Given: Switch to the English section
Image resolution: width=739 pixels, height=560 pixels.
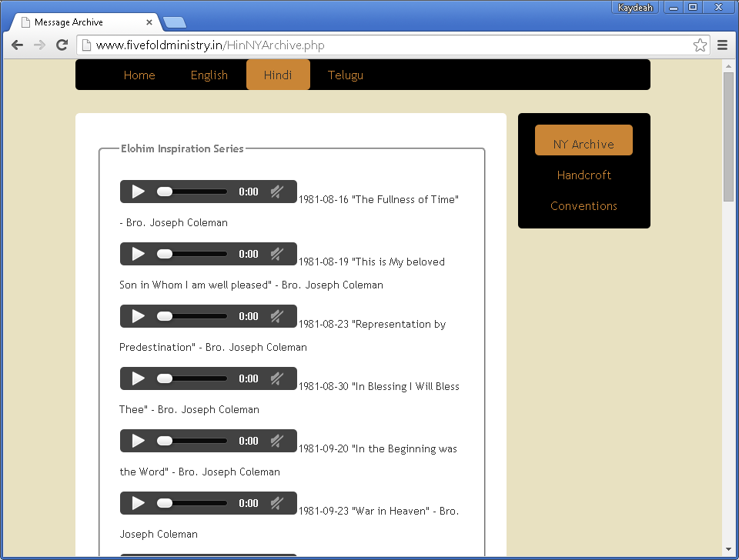Looking at the screenshot, I should pos(209,75).
